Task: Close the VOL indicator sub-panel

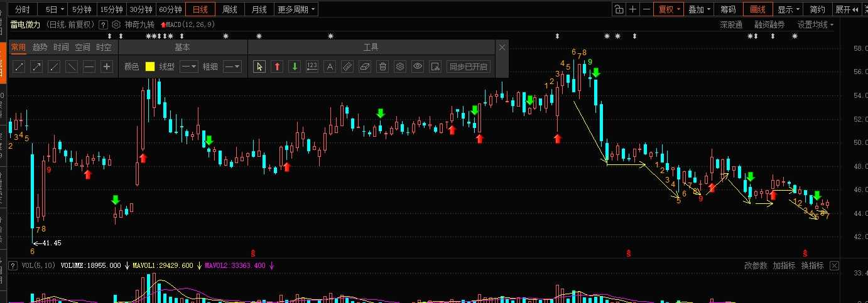Action: pyautogui.click(x=834, y=266)
